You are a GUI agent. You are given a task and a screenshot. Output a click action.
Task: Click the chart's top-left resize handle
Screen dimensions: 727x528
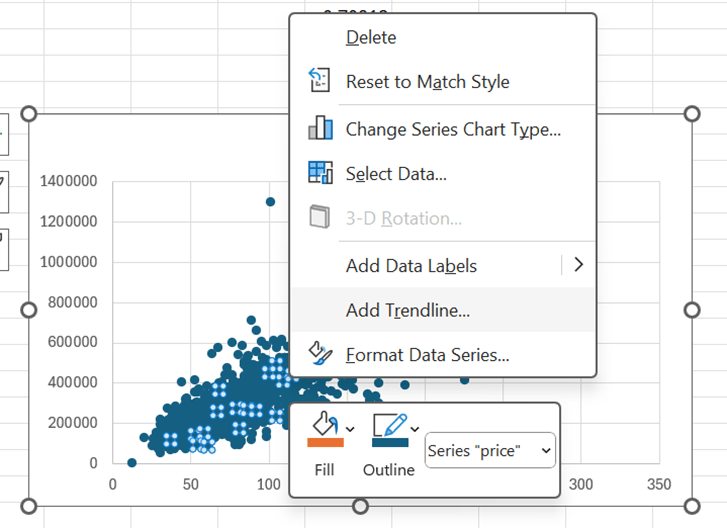coord(28,114)
